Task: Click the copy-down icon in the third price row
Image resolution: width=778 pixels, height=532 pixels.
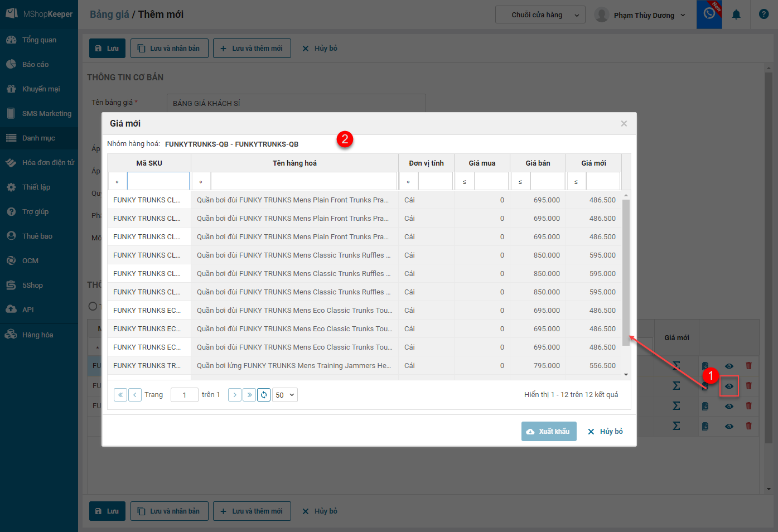Action: coord(705,406)
